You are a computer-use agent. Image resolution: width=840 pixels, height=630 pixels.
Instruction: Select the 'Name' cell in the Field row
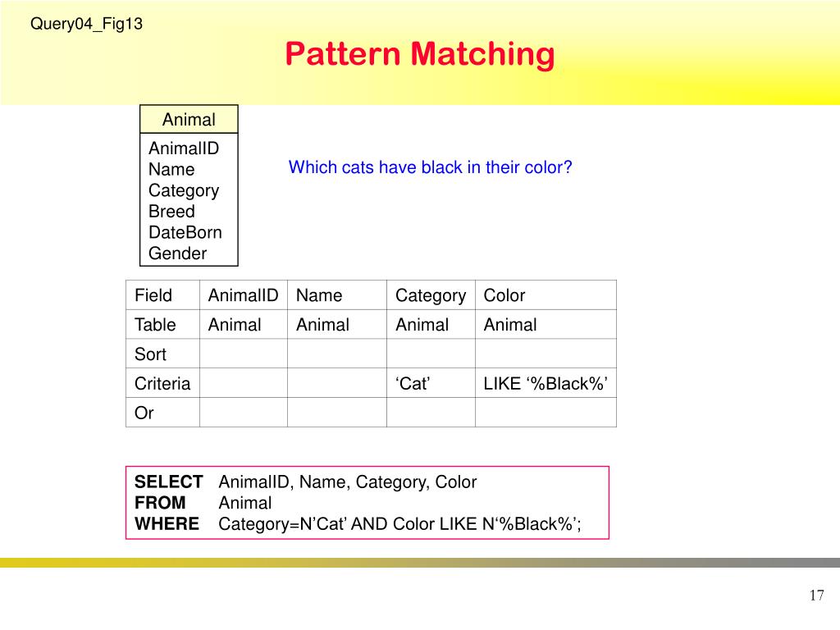click(x=337, y=295)
